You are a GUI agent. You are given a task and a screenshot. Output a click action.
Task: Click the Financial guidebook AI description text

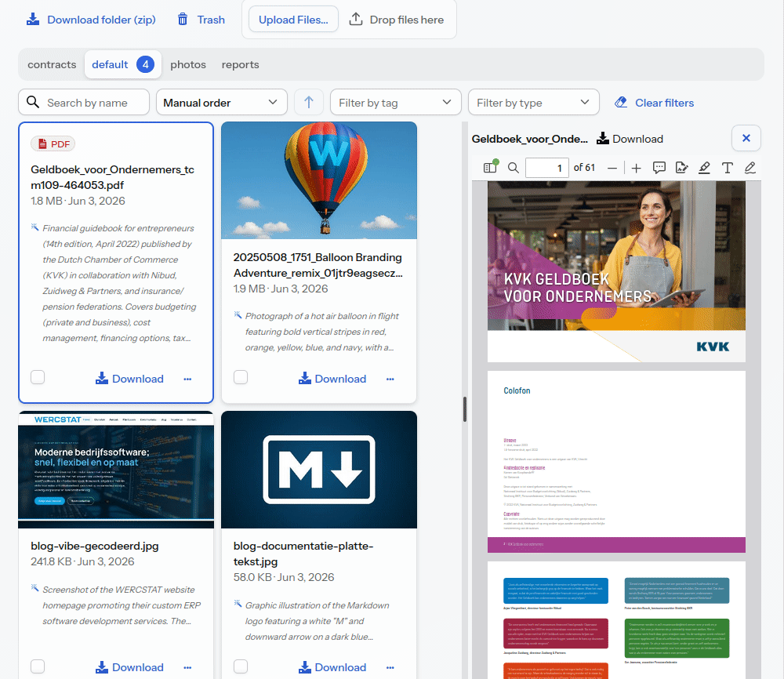point(118,283)
